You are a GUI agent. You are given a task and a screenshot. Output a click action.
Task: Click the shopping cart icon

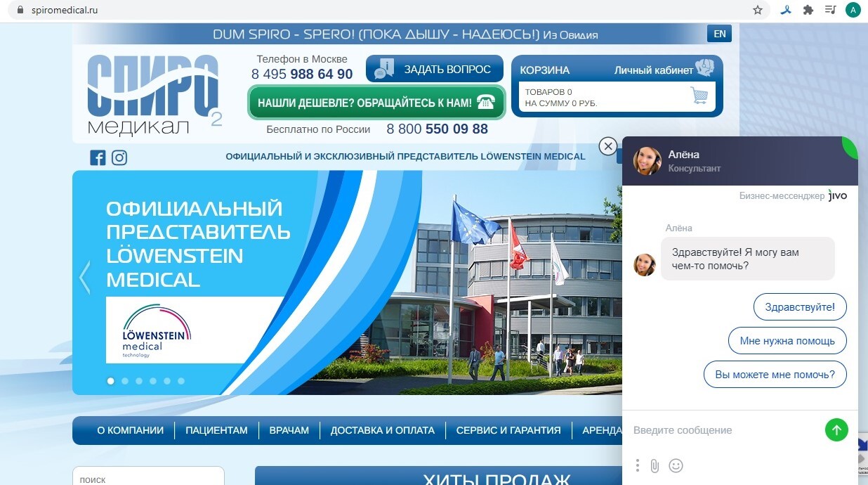pyautogui.click(x=699, y=96)
